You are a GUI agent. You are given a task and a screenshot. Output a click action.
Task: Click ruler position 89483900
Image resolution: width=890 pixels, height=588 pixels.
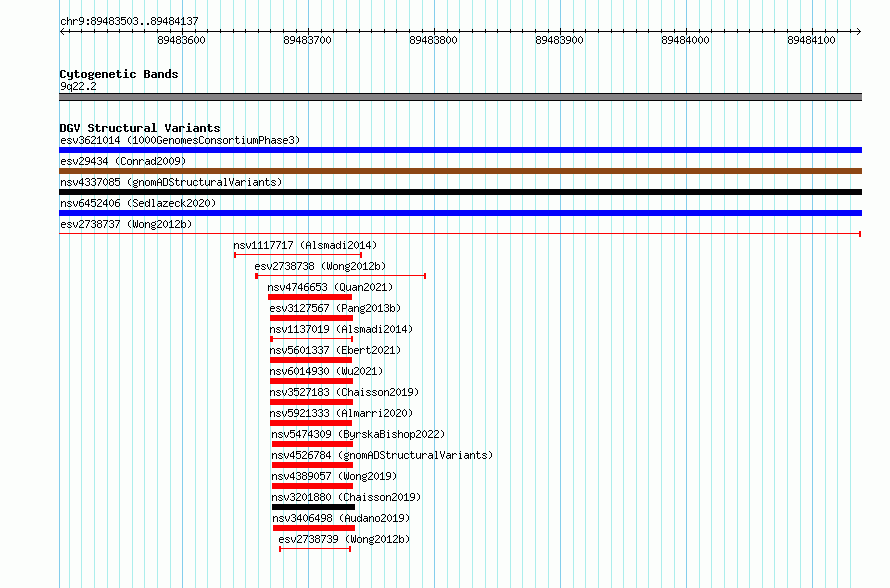(560, 40)
